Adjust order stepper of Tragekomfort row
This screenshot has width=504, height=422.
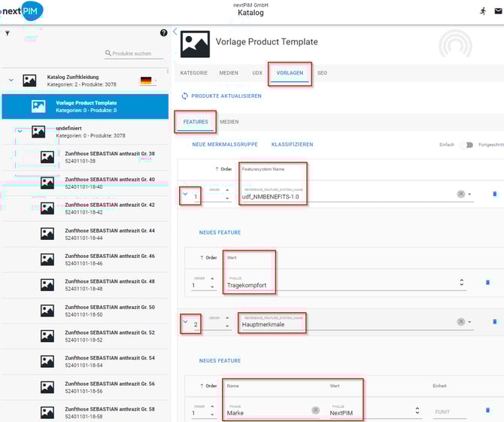(x=212, y=282)
